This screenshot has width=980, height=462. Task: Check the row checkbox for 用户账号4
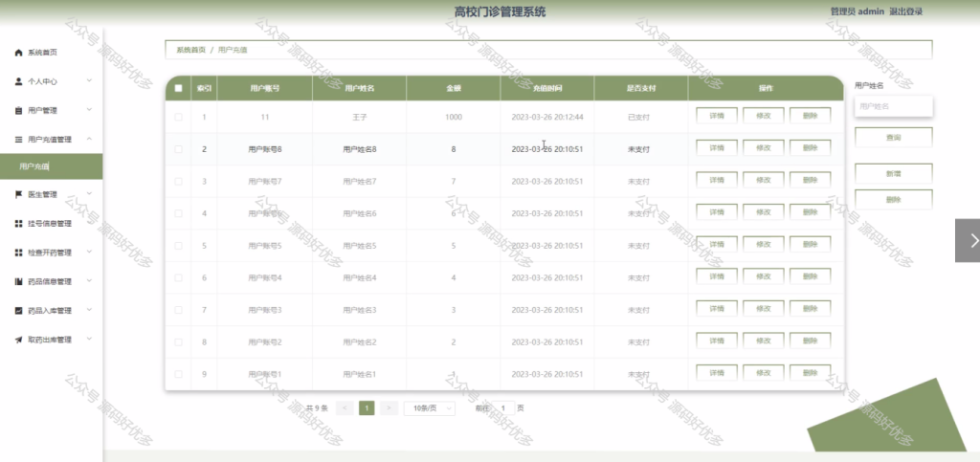point(178,277)
